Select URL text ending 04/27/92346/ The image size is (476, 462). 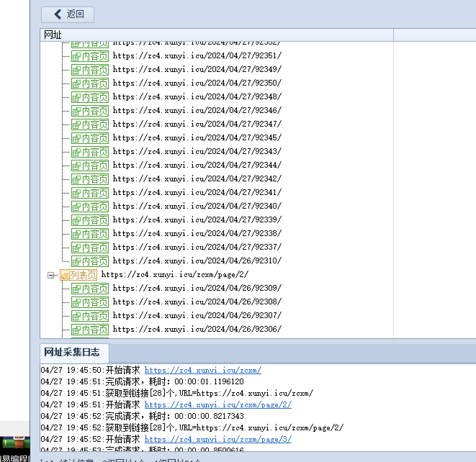(197, 110)
